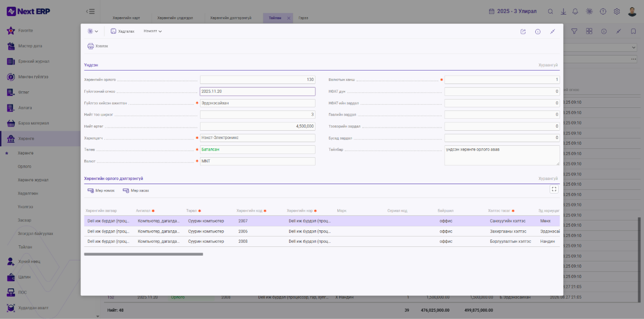Click the horizontal scrollbar under asset table
This screenshot has height=319, width=644.
[x=144, y=254]
